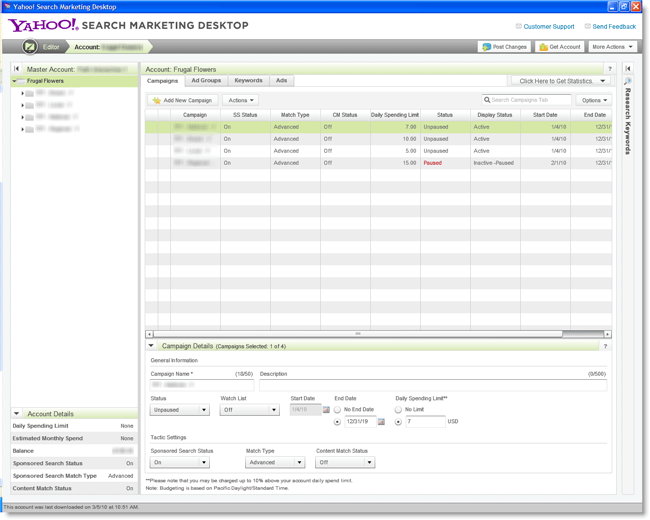Select Frugal Flowers in account tree

click(x=45, y=81)
